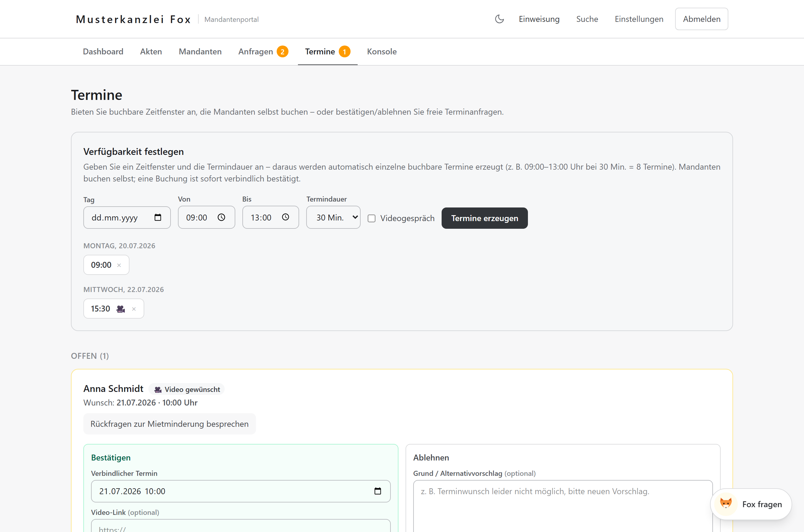804x532 pixels.
Task: Switch to the Mandanten tab
Action: tap(200, 51)
